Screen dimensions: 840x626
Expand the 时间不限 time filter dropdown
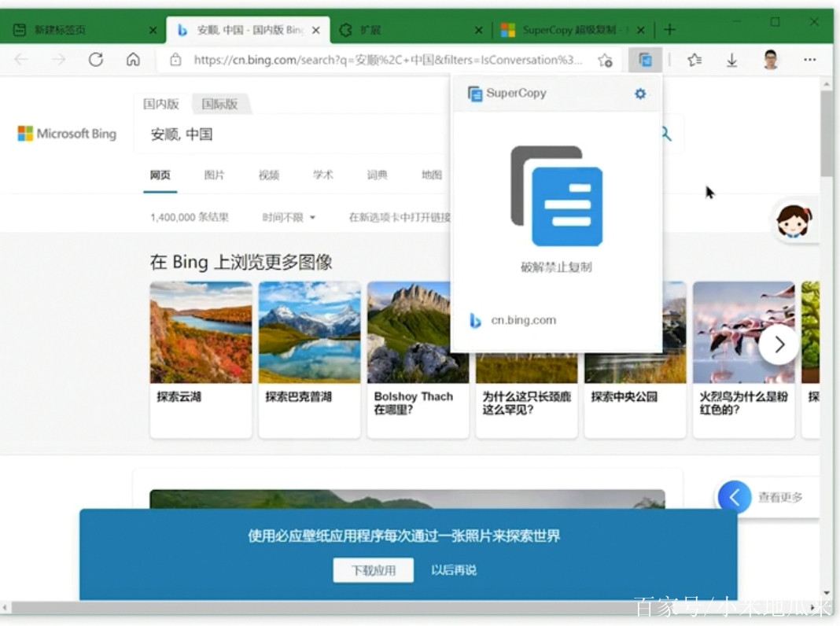(x=289, y=217)
